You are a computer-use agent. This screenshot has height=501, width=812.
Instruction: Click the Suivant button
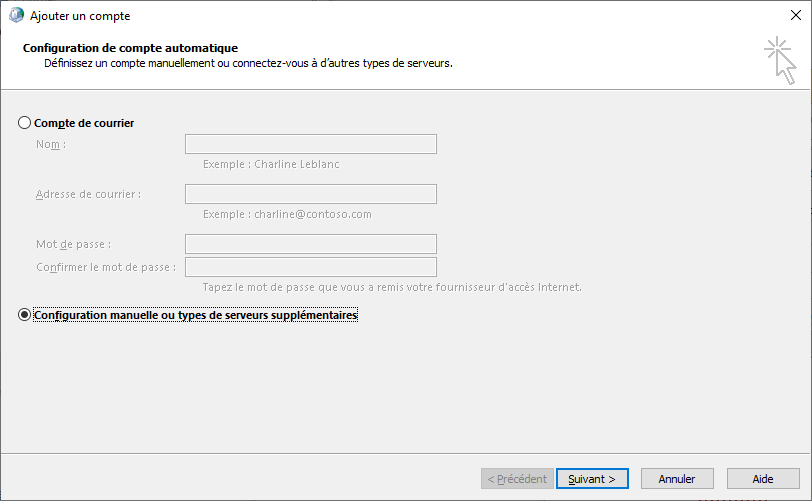(592, 479)
